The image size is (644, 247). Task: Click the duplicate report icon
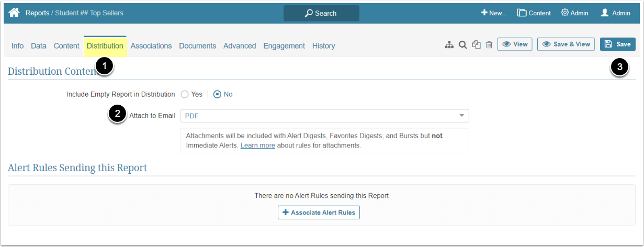coord(476,45)
